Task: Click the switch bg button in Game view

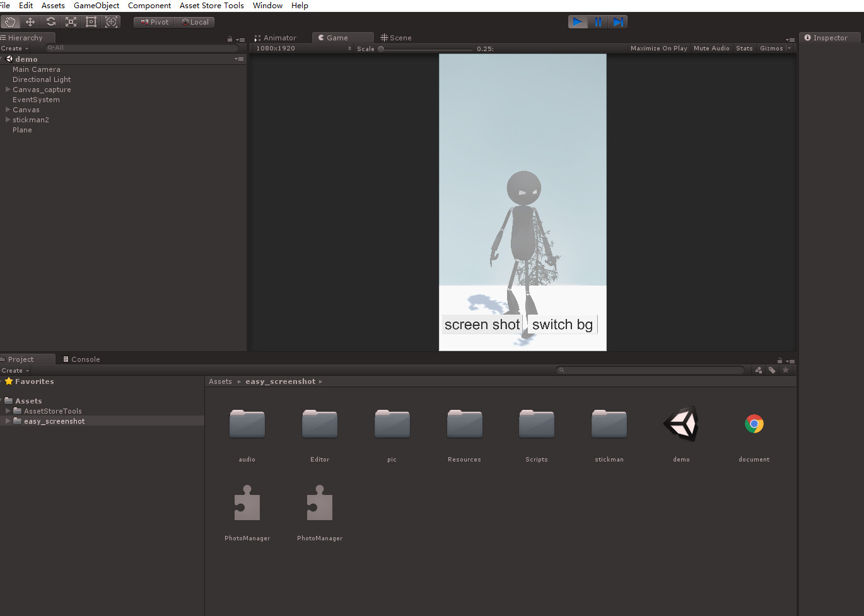Action: 561,324
